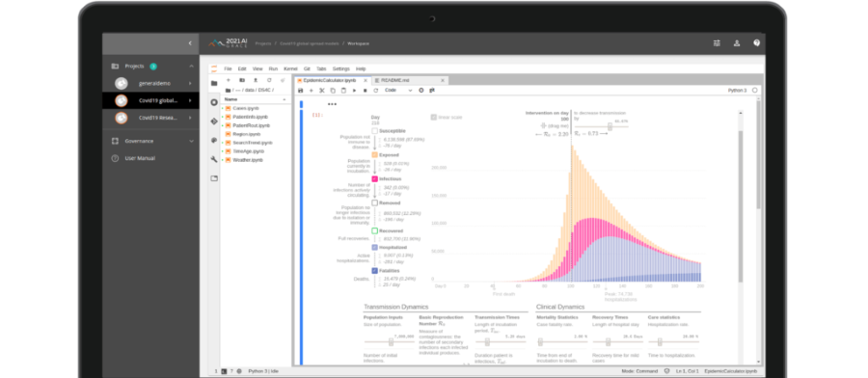The height and width of the screenshot is (378, 868).
Task: Insert a cell below with plus
Action: [312, 91]
